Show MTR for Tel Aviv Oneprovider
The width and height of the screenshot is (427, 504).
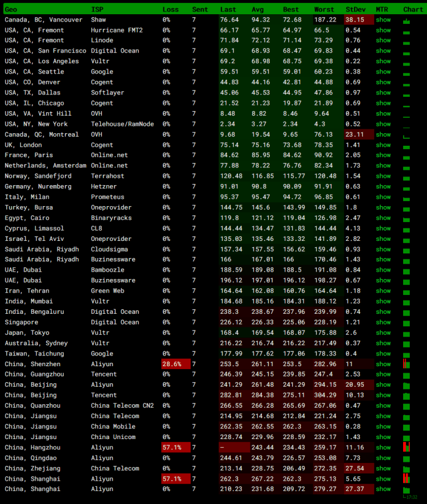pos(383,239)
